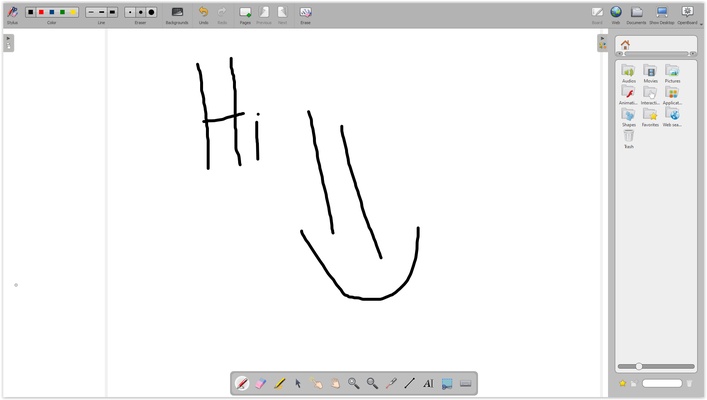Select the Pen tool in bottom toolbar
The width and height of the screenshot is (707, 400).
pos(242,383)
